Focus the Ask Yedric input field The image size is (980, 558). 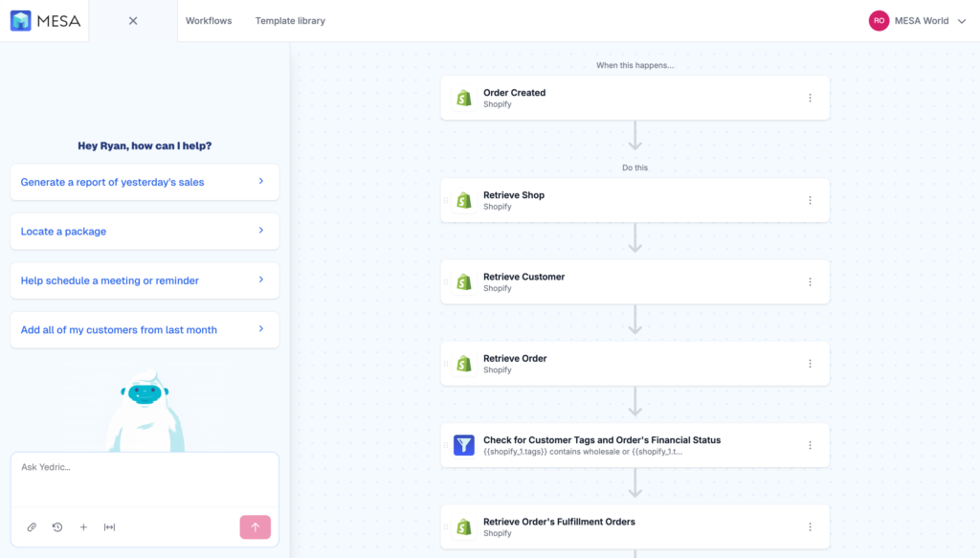[x=145, y=480]
